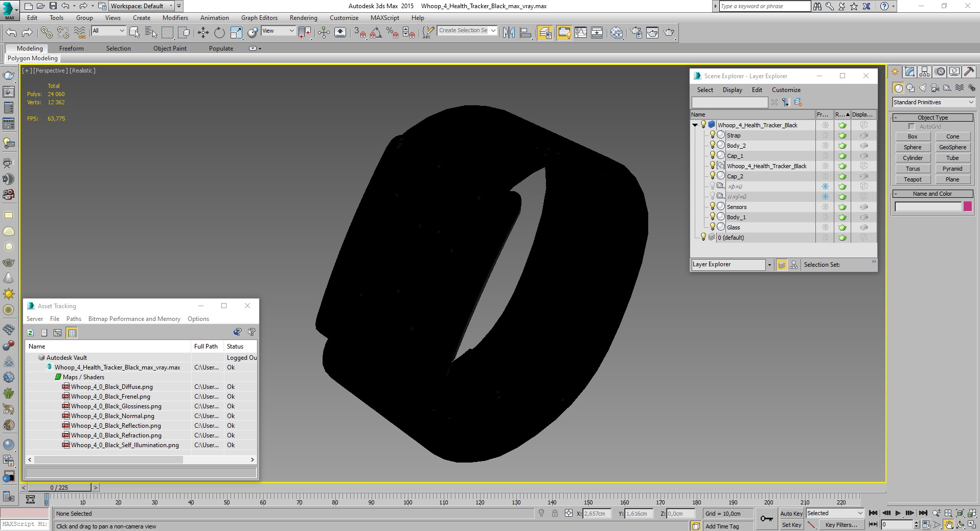
Task: Open the Select by Name dialog
Action: (151, 33)
